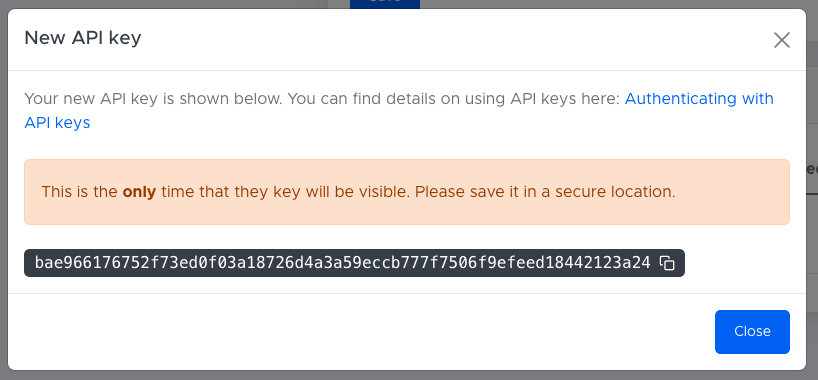This screenshot has width=818, height=380.
Task: Follow the "API keys" link on second line
Action: point(57,123)
